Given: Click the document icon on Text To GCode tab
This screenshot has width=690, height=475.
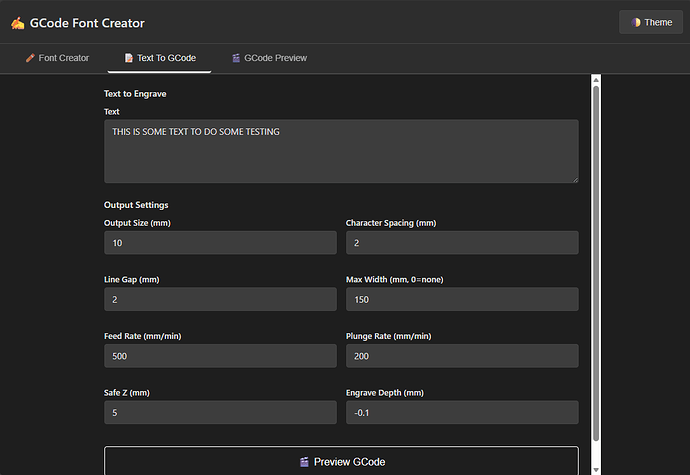Looking at the screenshot, I should point(128,58).
